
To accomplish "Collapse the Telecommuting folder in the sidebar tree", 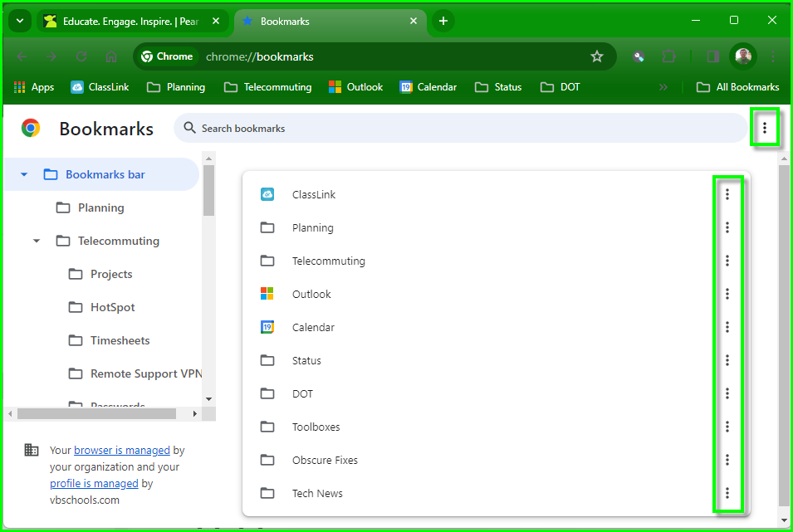I will click(36, 241).
